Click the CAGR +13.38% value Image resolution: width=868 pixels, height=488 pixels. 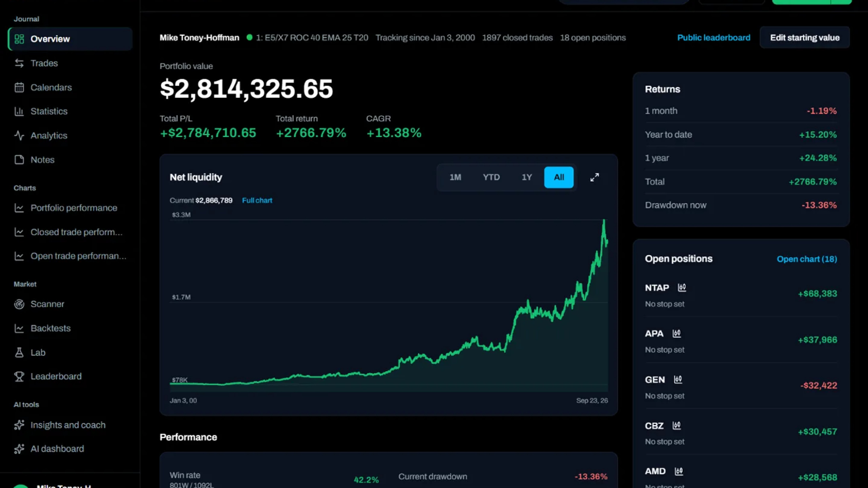394,133
